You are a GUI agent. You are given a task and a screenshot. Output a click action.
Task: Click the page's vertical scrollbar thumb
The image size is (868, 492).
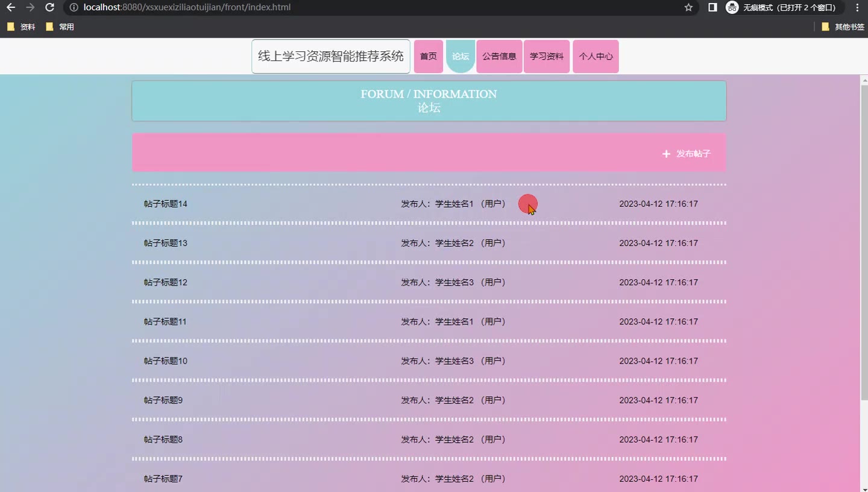[x=864, y=241]
